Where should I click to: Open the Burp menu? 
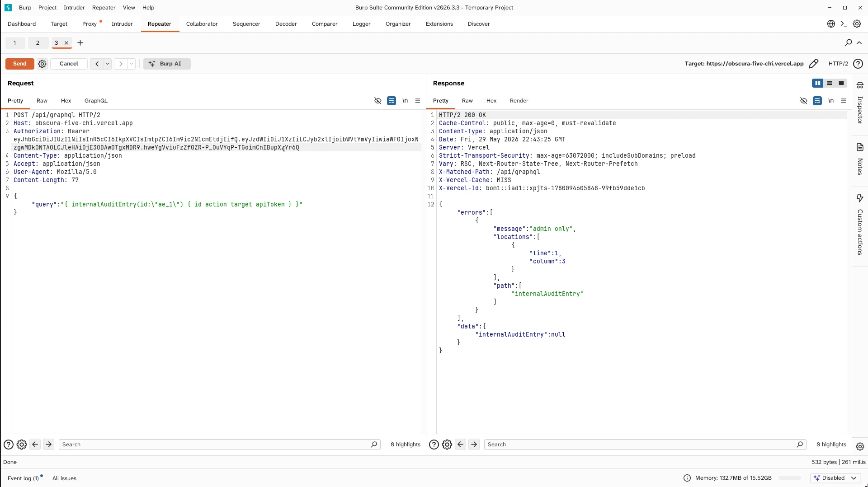[25, 8]
